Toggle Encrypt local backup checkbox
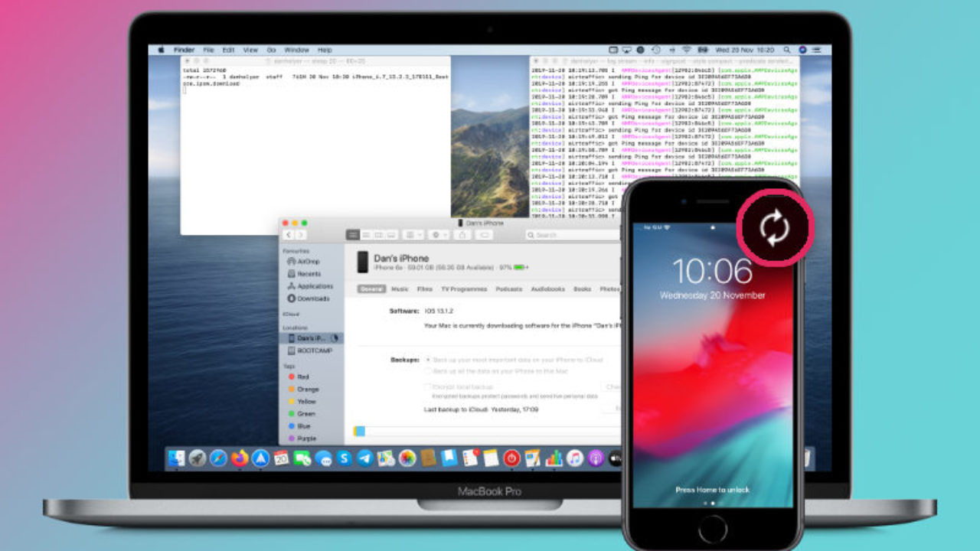980x551 pixels. coord(428,387)
